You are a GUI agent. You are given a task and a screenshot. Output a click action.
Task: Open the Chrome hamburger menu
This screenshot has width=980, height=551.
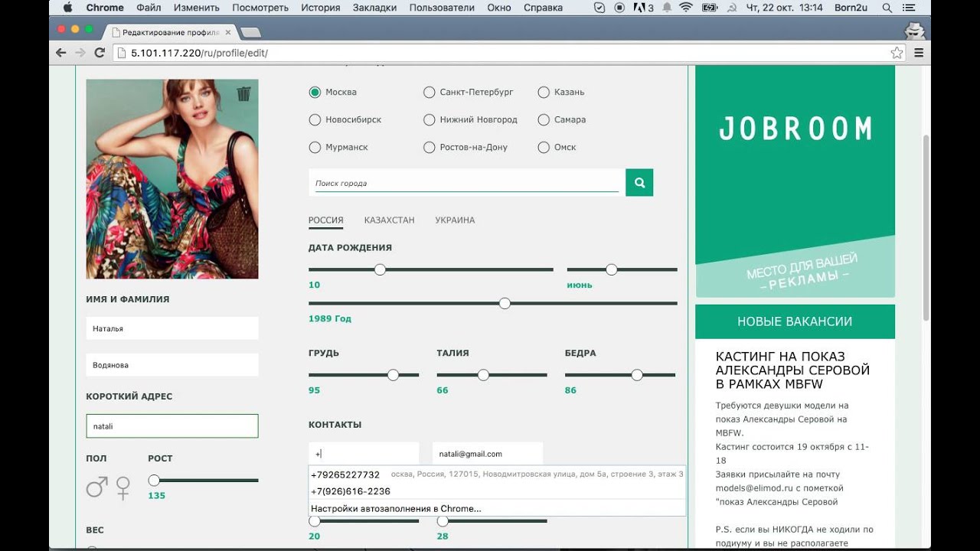[x=919, y=53]
